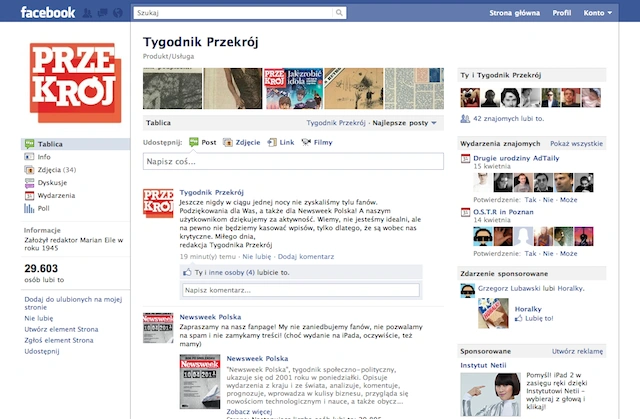The width and height of the screenshot is (640, 419).
Task: Open messages icon in top bar
Action: click(x=102, y=13)
